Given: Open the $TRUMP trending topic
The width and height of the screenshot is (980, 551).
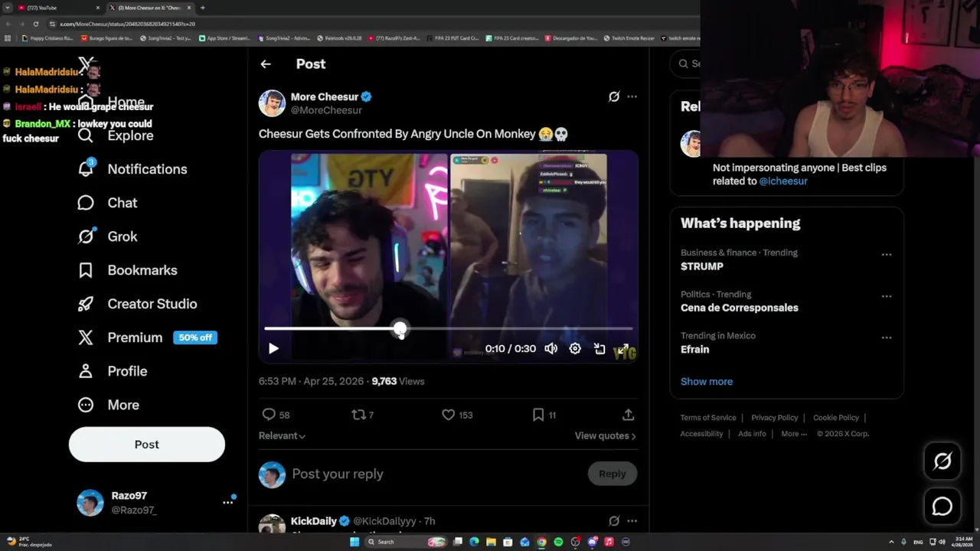Looking at the screenshot, I should (702, 266).
